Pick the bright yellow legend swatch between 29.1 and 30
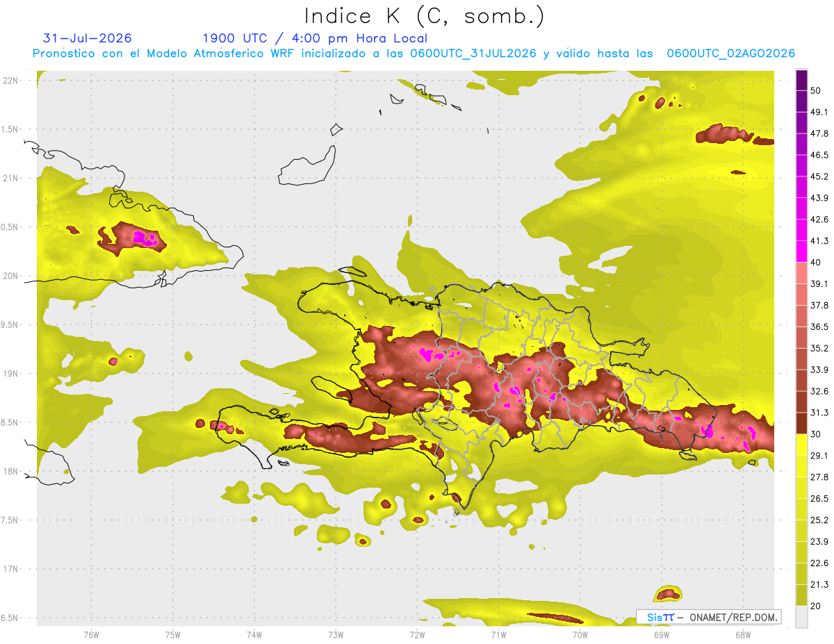This screenshot has height=644, width=834. click(801, 445)
